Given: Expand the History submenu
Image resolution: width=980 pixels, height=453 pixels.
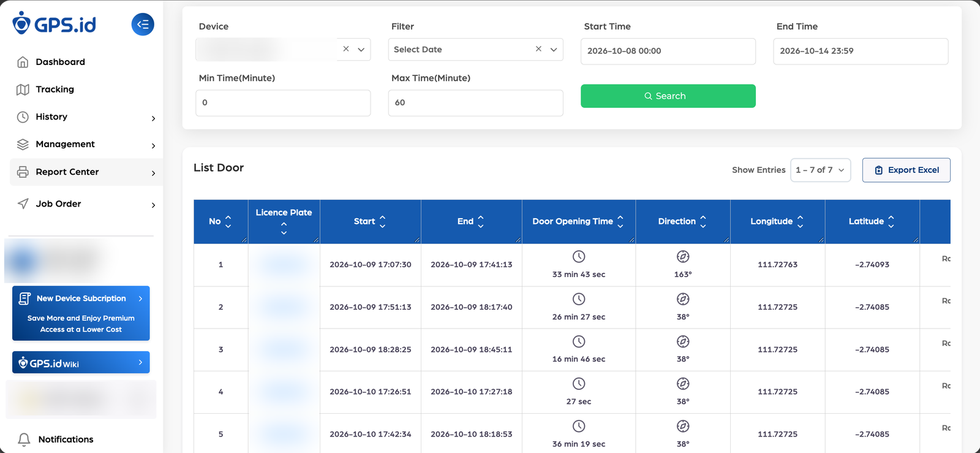Looking at the screenshot, I should (153, 118).
